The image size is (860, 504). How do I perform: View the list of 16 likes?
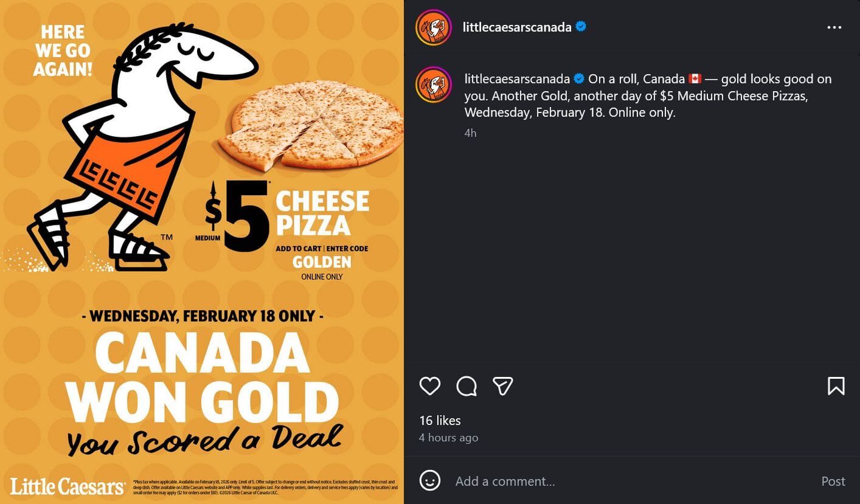click(x=440, y=420)
